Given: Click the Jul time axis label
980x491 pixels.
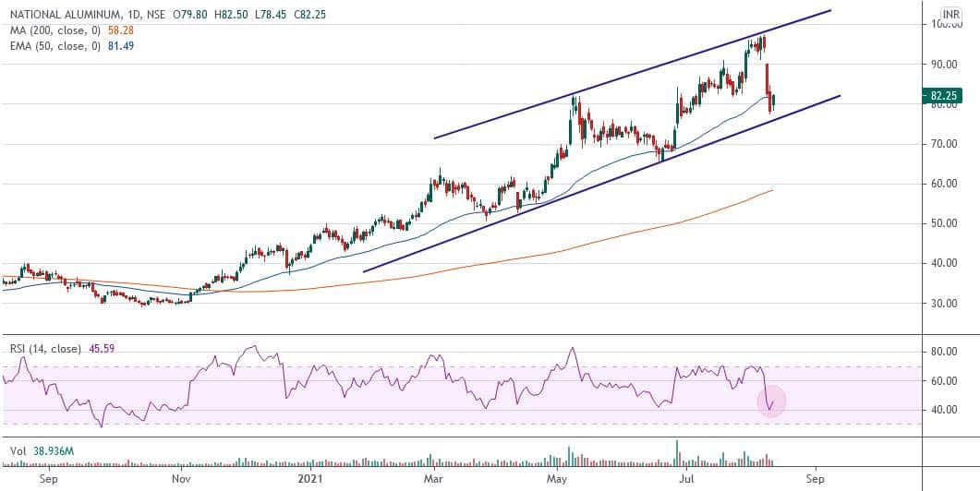Looking at the screenshot, I should point(685,479).
